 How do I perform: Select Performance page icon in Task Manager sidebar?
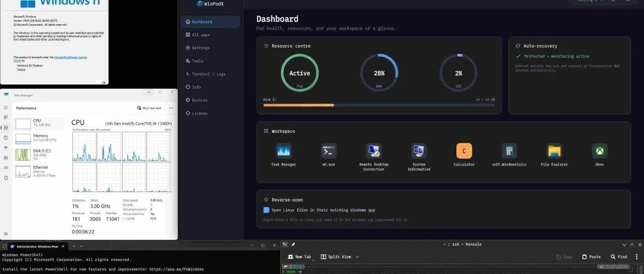tap(6, 127)
